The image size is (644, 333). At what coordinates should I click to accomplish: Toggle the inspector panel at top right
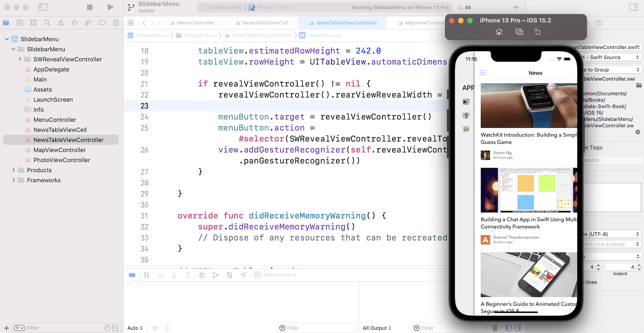pos(633,7)
